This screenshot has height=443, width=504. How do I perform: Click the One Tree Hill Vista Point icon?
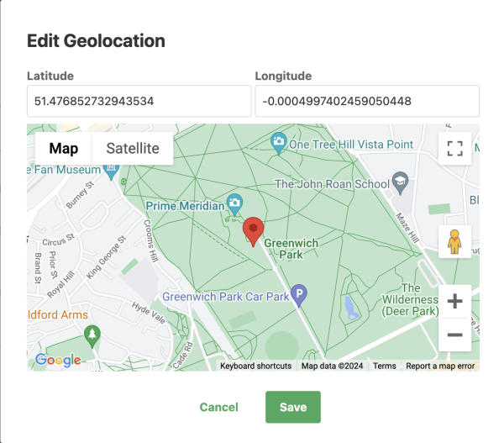tap(279, 144)
